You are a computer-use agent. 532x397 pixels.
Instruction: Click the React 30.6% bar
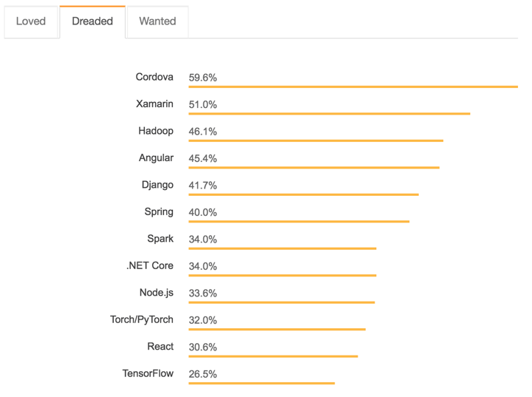273,356
